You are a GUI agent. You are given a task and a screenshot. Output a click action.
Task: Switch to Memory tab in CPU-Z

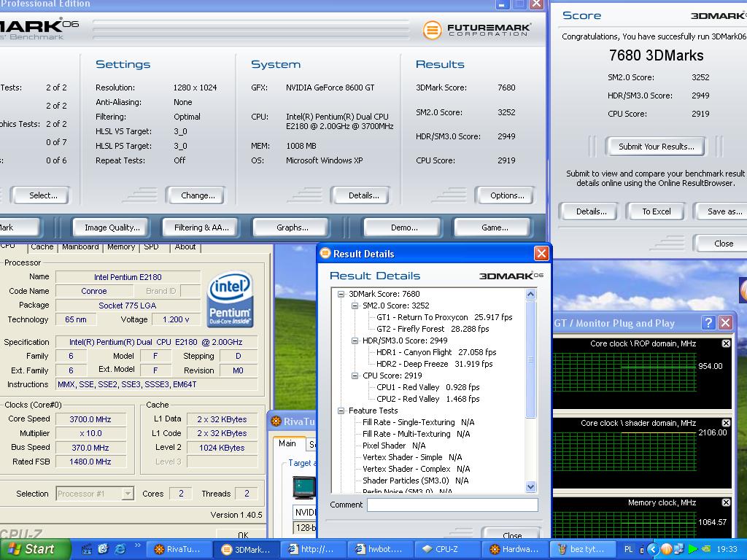121,246
